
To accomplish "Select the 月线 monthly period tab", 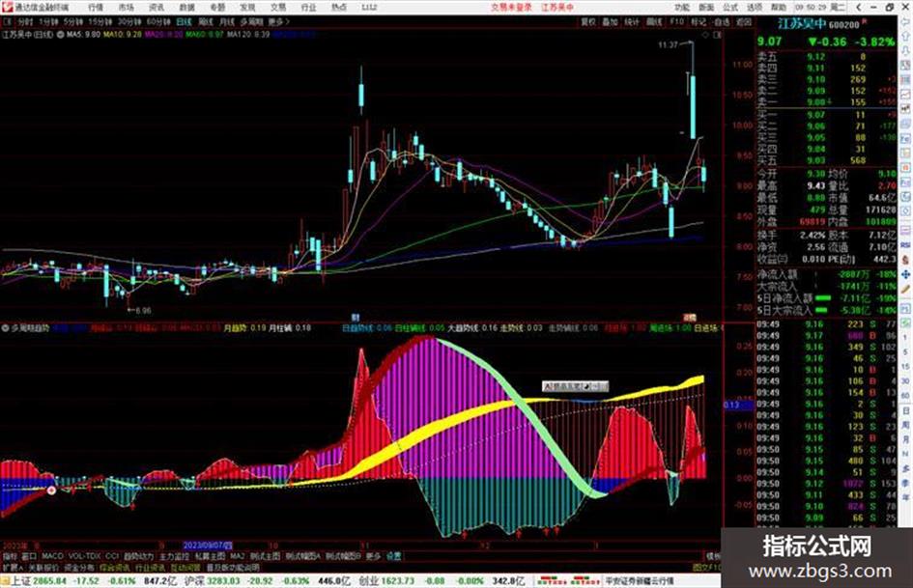I will [x=226, y=21].
